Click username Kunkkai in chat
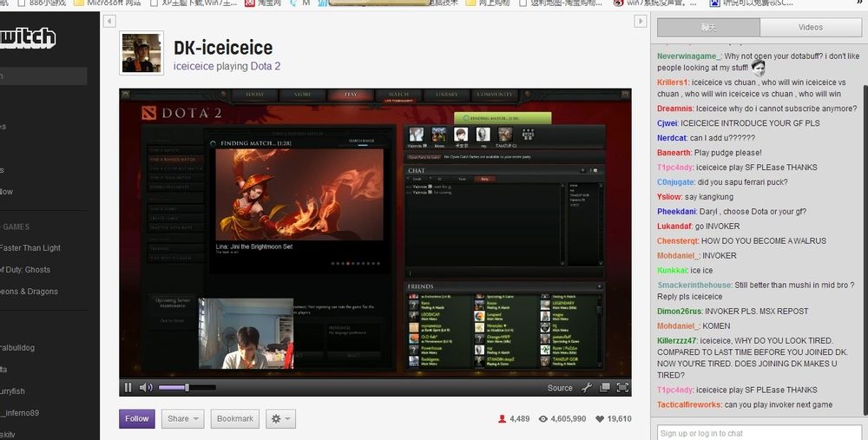Viewport: 868px width, 440px height. click(x=672, y=271)
